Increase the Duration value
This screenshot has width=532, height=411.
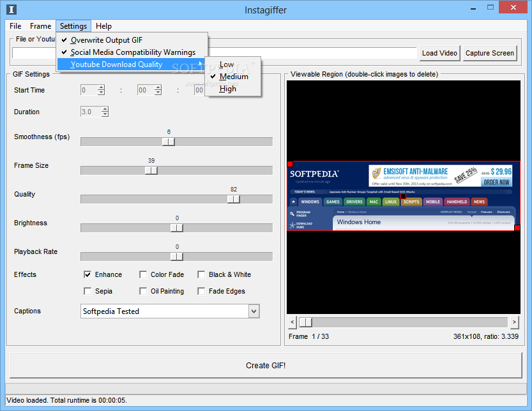(105, 109)
